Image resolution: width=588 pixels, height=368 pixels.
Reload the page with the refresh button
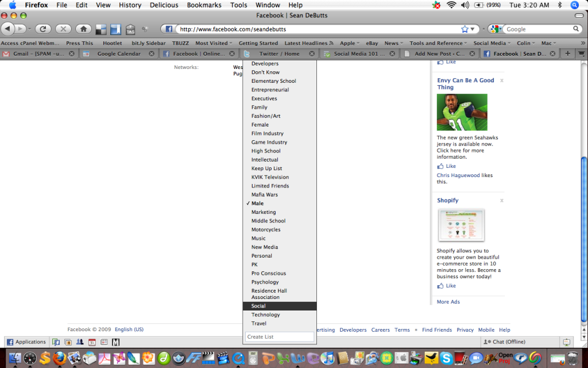(x=43, y=29)
